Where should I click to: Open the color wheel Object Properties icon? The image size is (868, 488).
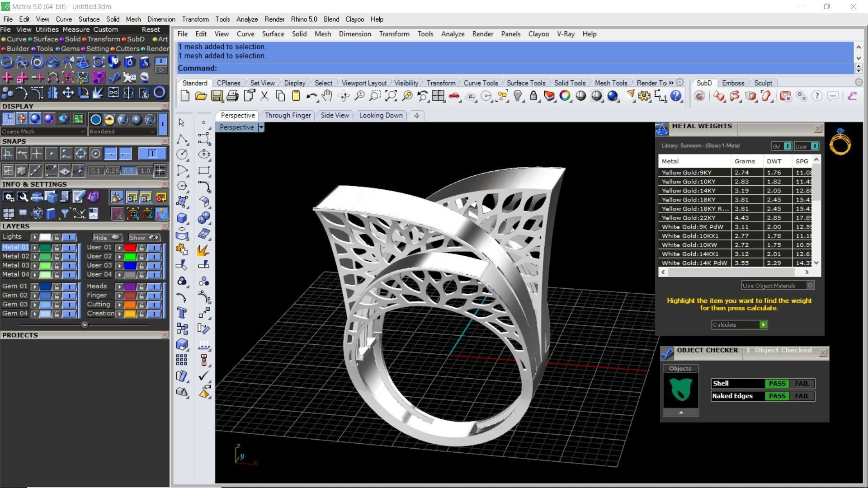[565, 96]
